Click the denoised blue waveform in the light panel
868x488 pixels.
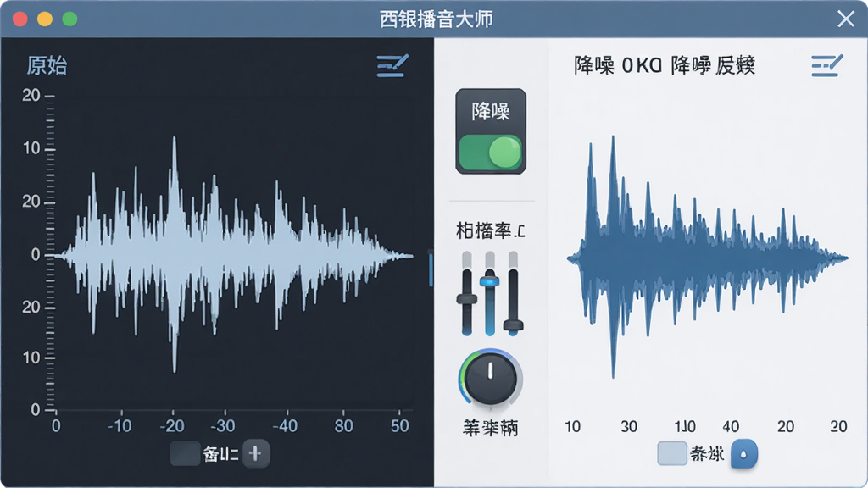point(708,258)
